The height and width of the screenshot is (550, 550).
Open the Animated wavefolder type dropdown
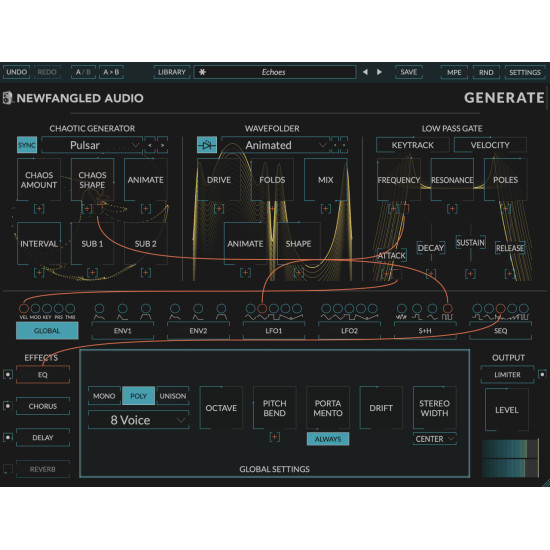tap(275, 145)
